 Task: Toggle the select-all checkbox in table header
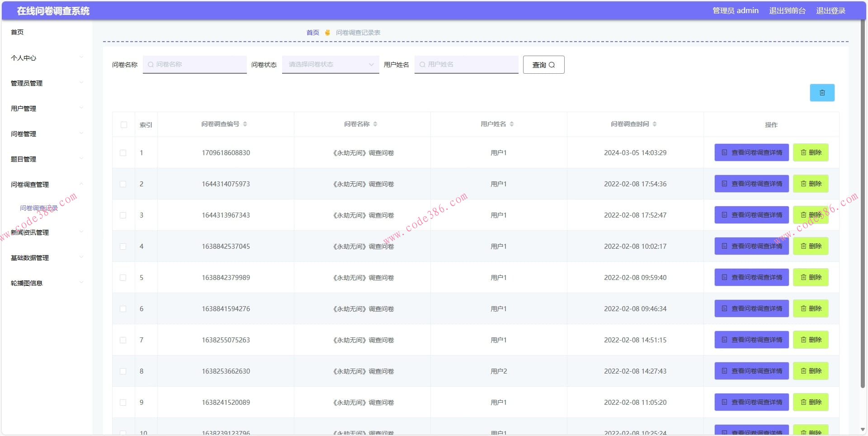124,125
